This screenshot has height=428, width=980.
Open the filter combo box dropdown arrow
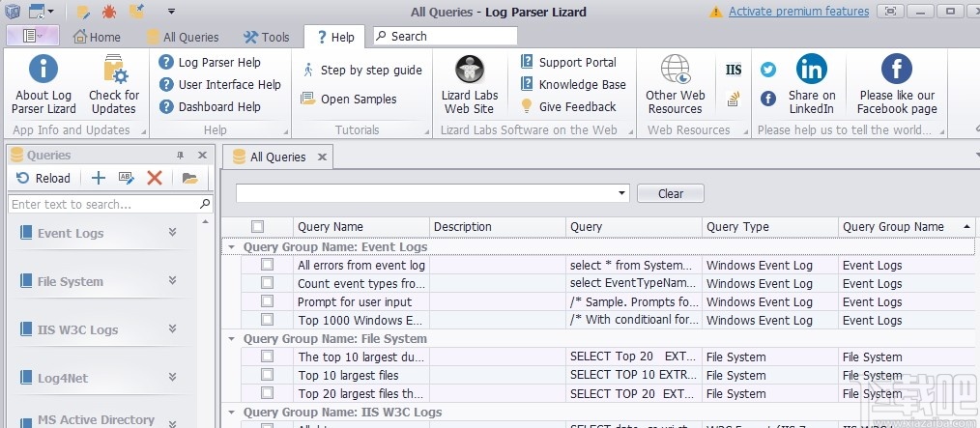tap(621, 193)
